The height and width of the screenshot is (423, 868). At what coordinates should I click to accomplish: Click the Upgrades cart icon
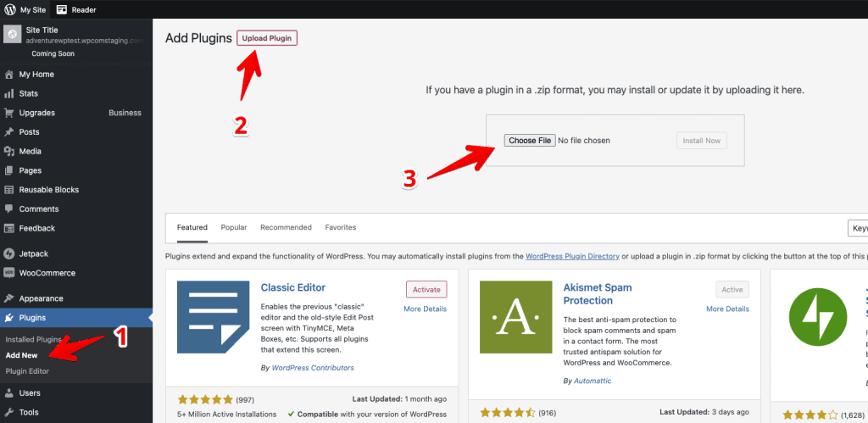8,113
